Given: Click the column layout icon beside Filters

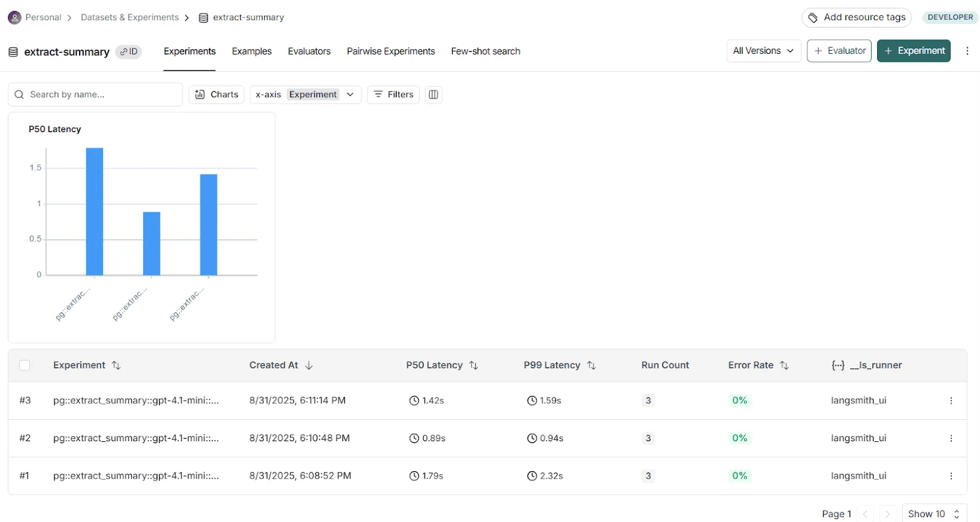Looking at the screenshot, I should pos(434,95).
